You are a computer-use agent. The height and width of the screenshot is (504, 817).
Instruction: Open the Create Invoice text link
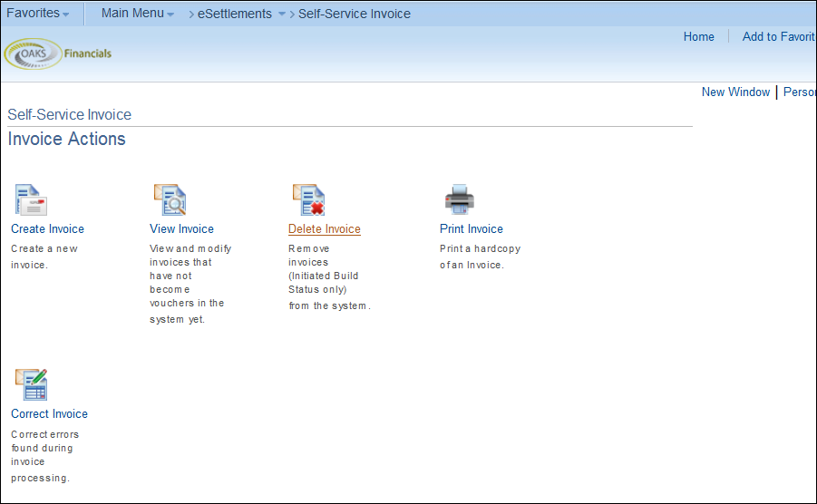[47, 229]
